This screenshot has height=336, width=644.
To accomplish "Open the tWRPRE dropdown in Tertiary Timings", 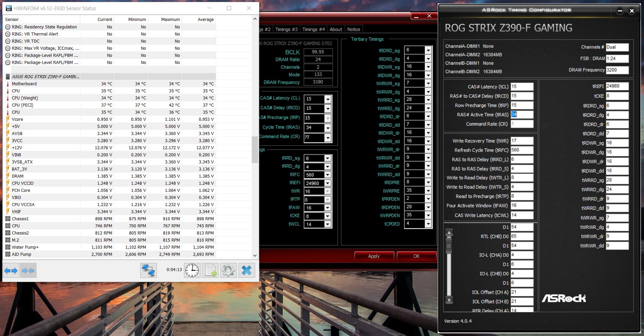I will (x=428, y=191).
